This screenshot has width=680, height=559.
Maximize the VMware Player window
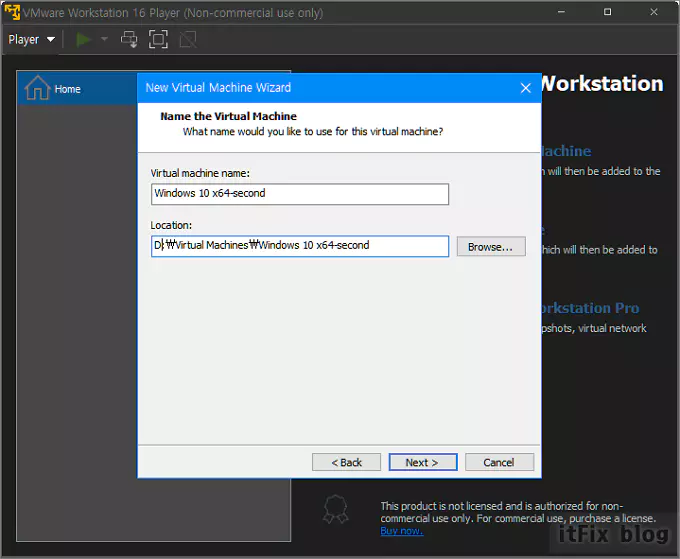pos(608,12)
